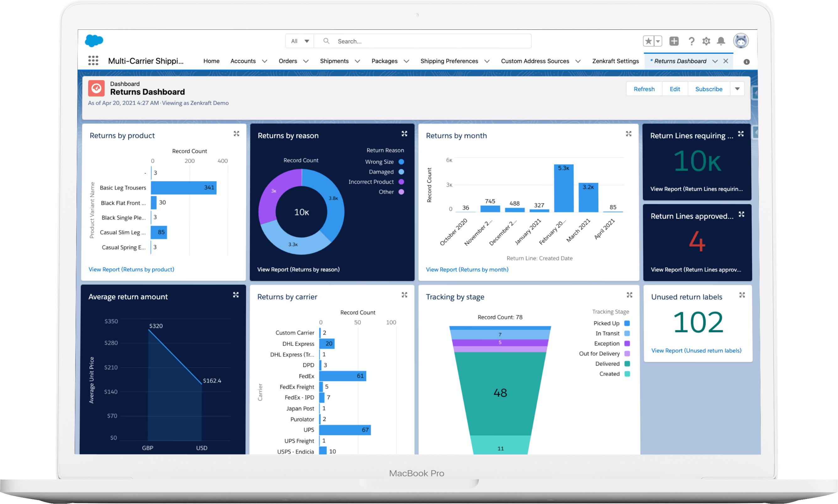The width and height of the screenshot is (838, 504).
Task: Go to the Home tab
Action: (x=211, y=61)
